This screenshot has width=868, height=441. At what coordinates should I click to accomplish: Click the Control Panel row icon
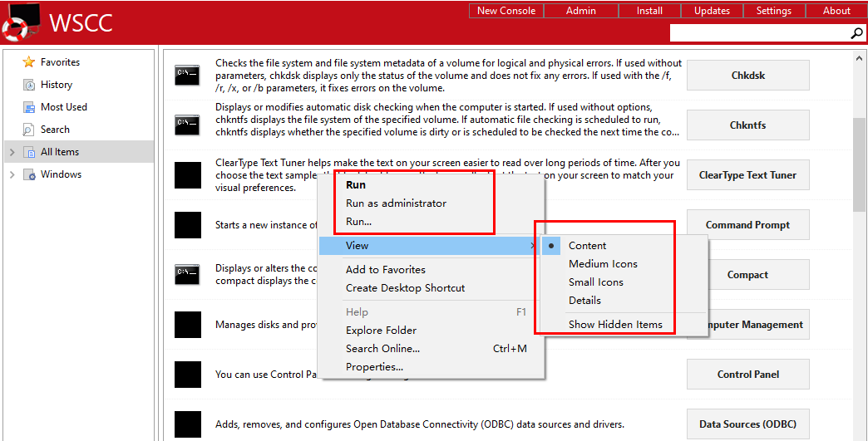click(x=188, y=374)
